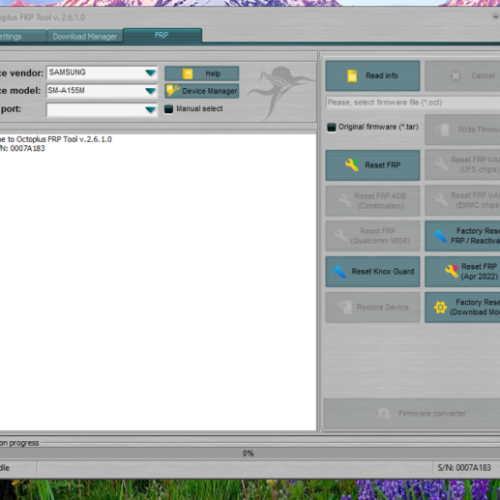Screen dimensions: 500x500
Task: Click the Octoplus FRP Tool v.2.6.1.0 log line
Action: (56, 139)
